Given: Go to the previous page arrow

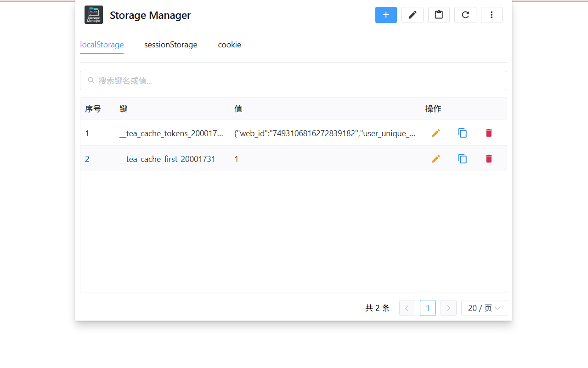Looking at the screenshot, I should pos(407,308).
